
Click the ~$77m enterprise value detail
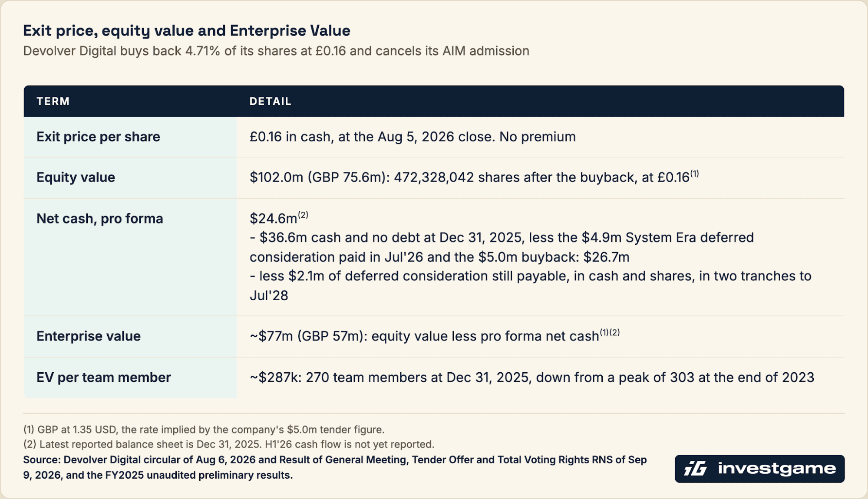coord(434,335)
